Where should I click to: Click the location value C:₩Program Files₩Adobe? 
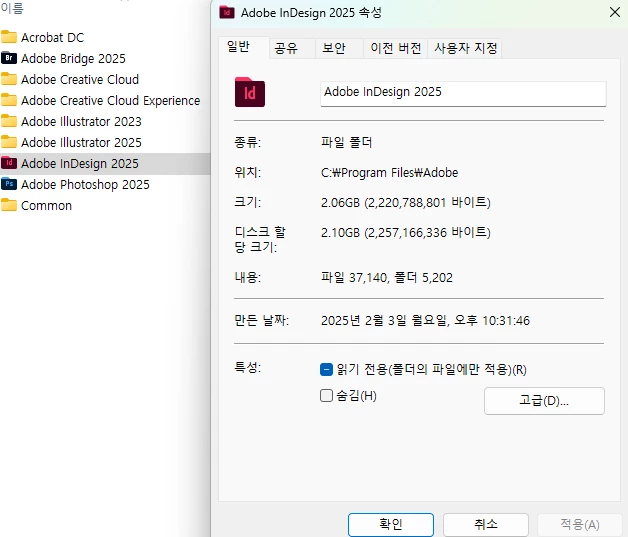pyautogui.click(x=390, y=173)
